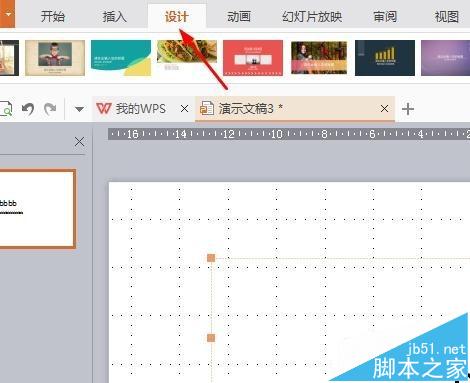
Task: Expand the quick access toolbar dropdown arrow
Action: [79, 109]
